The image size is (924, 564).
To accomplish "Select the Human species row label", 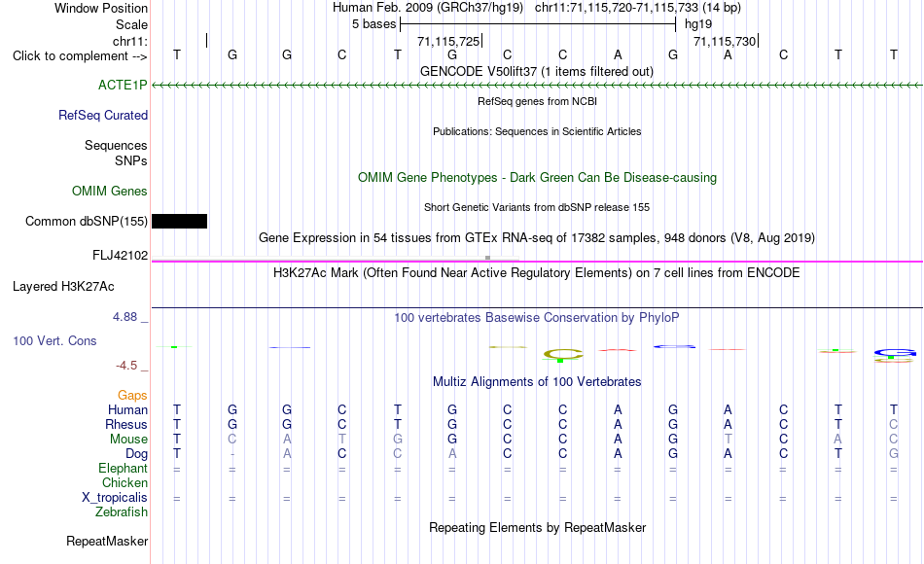I will click(127, 409).
